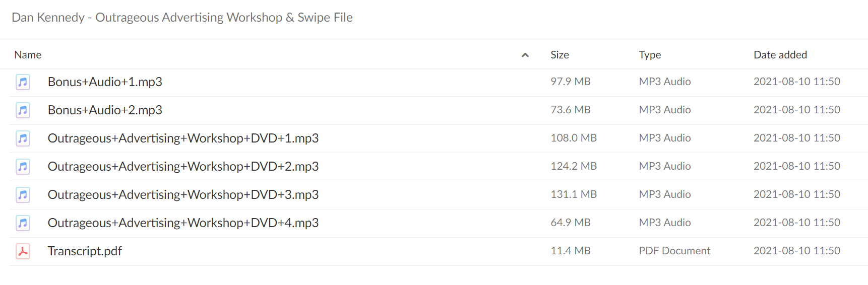This screenshot has height=285, width=868.
Task: Select the Outrageous+Advertising+Workshop+DVD+2.mp3 file name
Action: tap(183, 167)
